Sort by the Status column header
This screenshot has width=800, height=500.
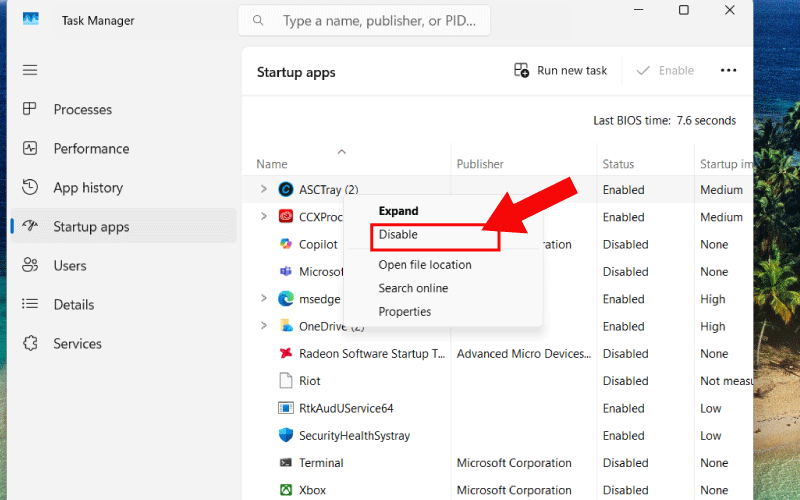point(618,164)
